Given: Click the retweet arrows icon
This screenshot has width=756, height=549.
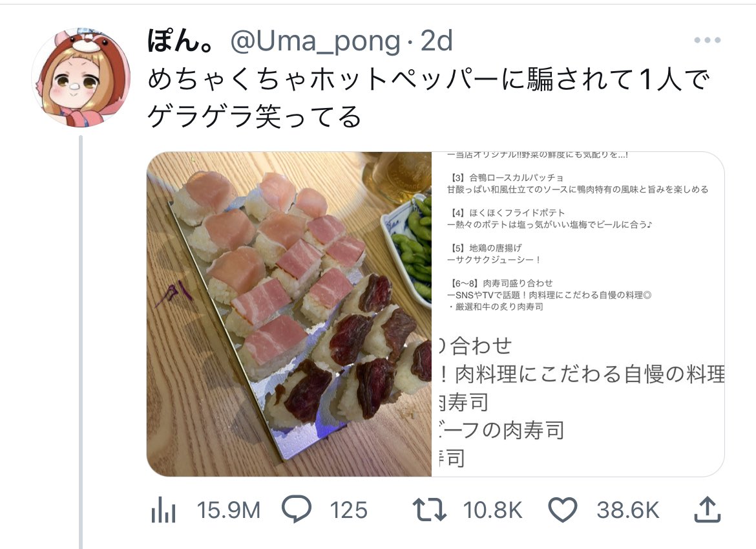Looking at the screenshot, I should pos(429,510).
